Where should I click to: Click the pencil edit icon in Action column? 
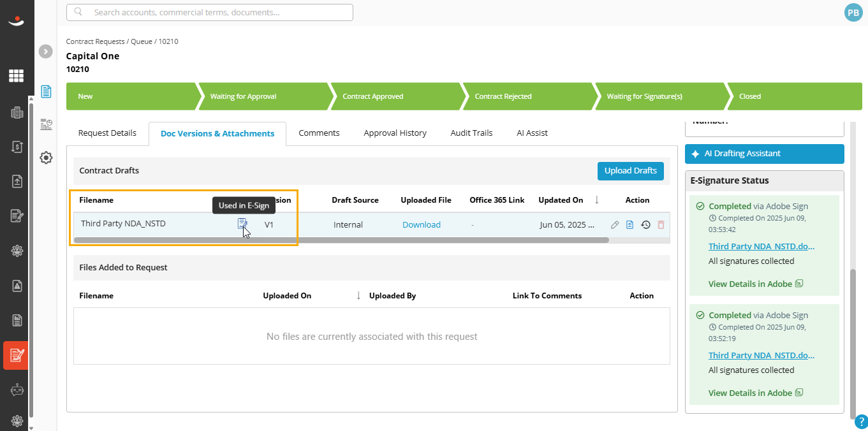[615, 224]
